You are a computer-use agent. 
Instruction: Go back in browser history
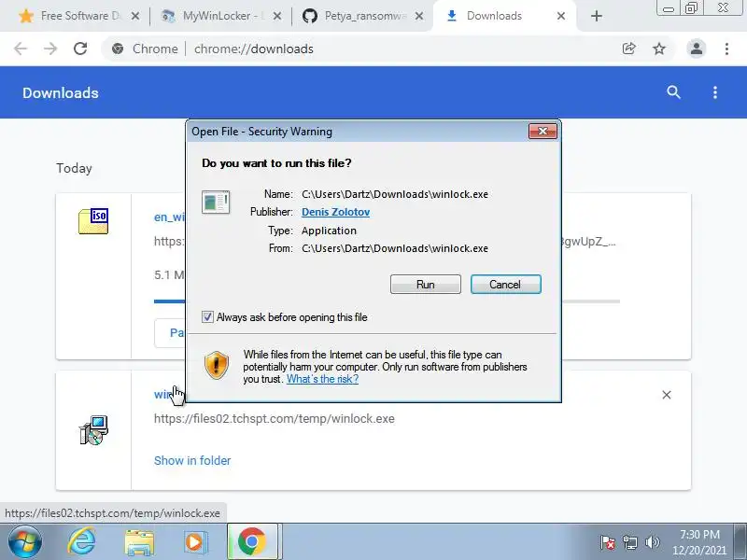click(21, 49)
